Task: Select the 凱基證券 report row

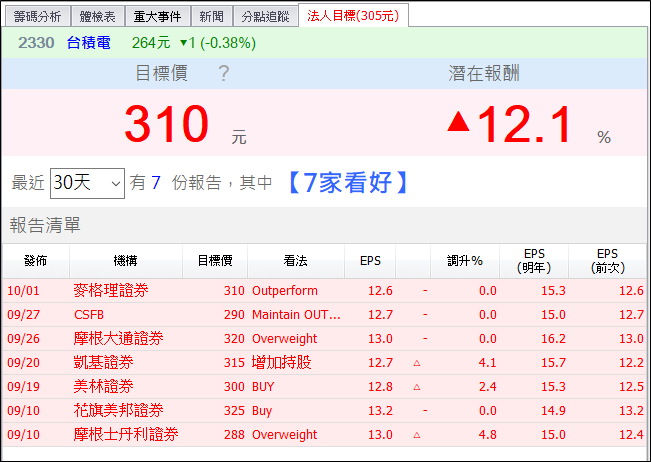Action: click(324, 363)
